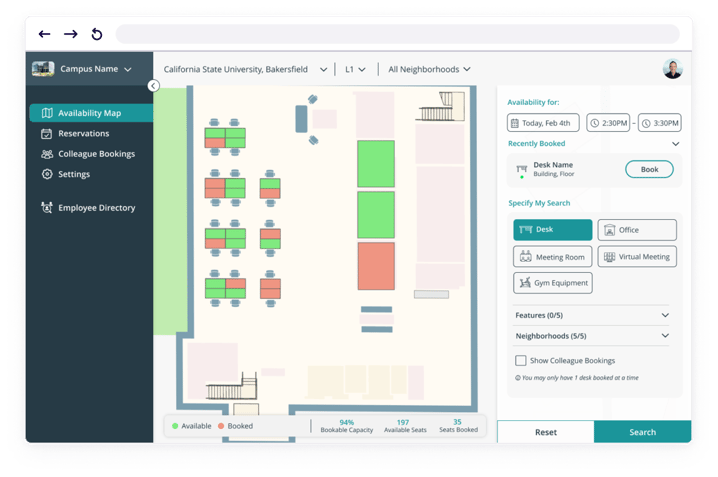Click the browser back arrow
Screen dimensions: 718x477
(x=44, y=34)
